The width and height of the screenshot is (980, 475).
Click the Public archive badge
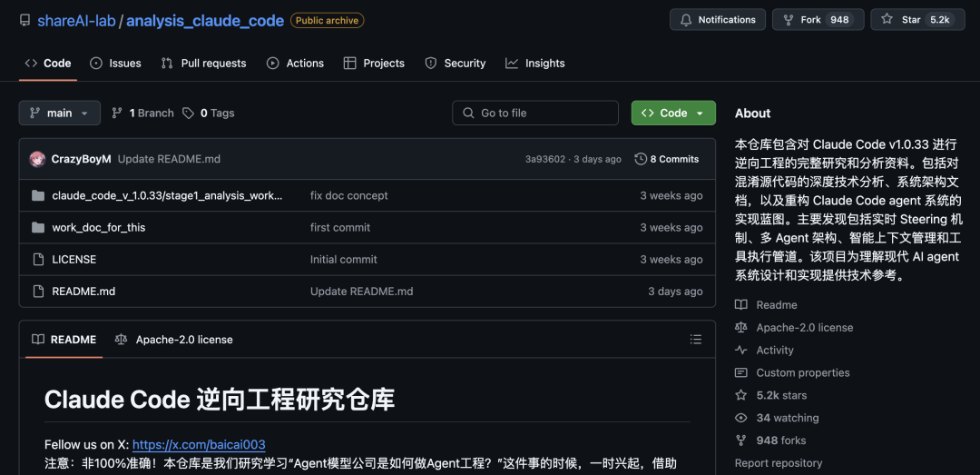click(327, 21)
